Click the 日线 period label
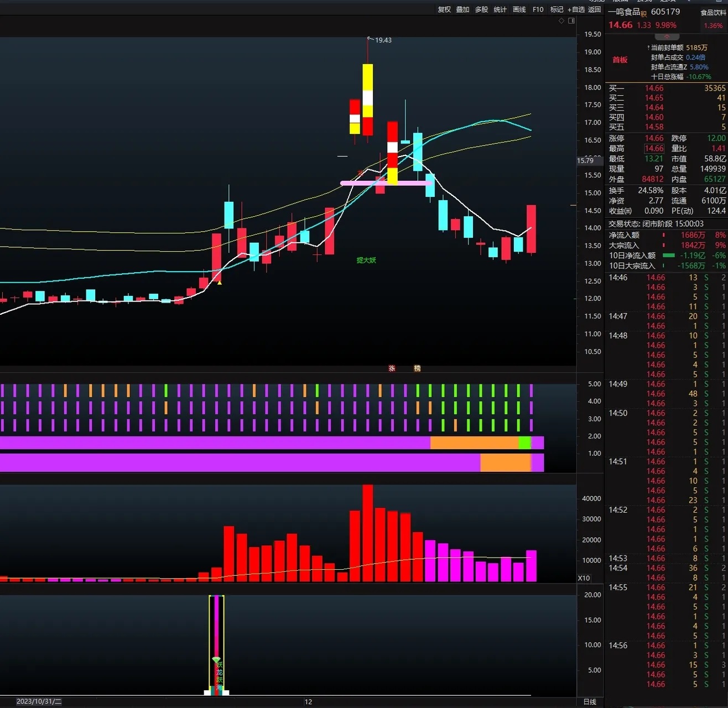Screen dimensions: 728x708 (x=590, y=702)
